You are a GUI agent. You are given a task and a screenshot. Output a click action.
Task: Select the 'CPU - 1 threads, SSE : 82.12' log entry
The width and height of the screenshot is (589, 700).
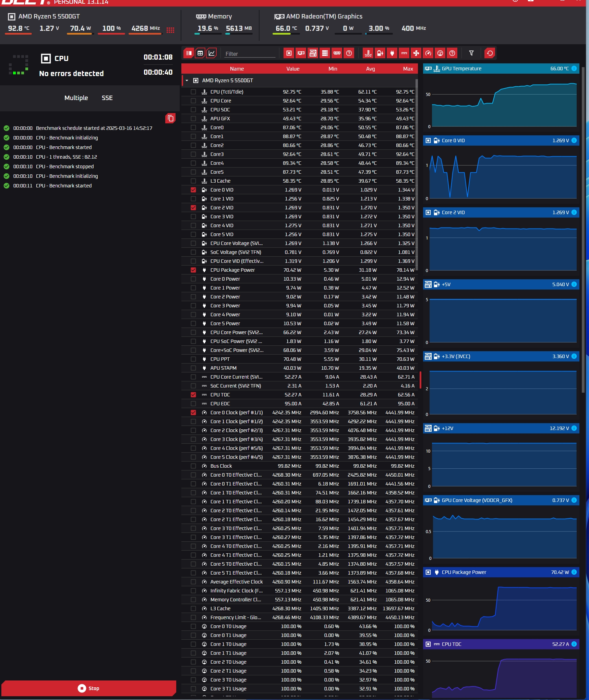tap(67, 157)
